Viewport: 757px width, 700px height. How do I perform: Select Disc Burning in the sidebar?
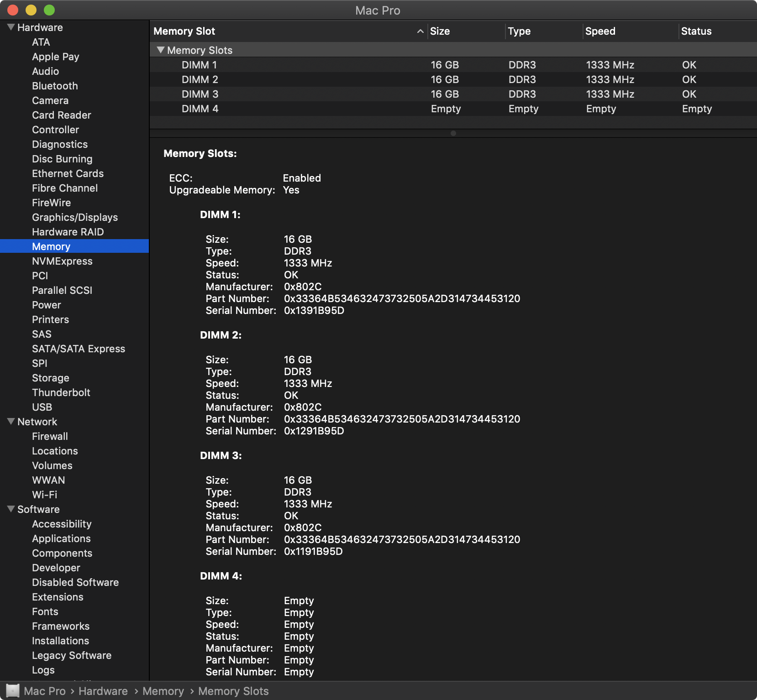62,159
